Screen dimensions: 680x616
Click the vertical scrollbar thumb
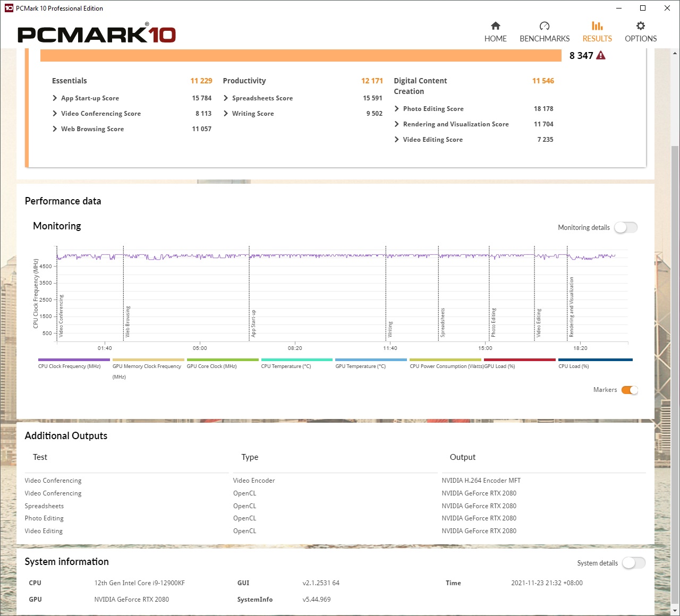675,374
